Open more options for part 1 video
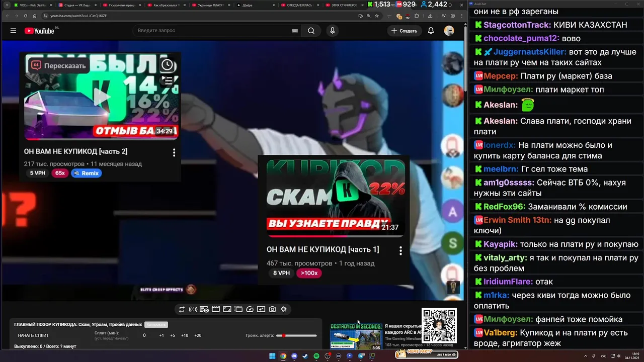 click(x=400, y=250)
